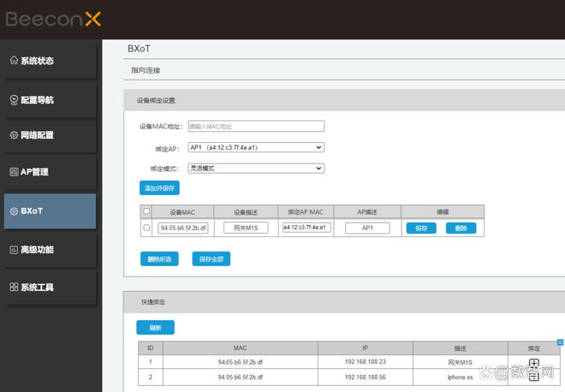
Task: Click the BXoT page title
Action: point(139,49)
